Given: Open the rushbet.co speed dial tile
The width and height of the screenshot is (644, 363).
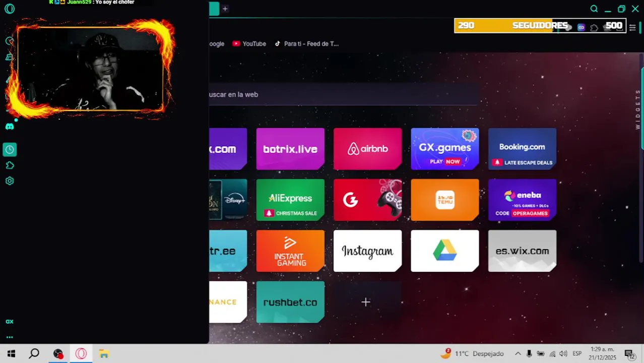Looking at the screenshot, I should coord(290,302).
